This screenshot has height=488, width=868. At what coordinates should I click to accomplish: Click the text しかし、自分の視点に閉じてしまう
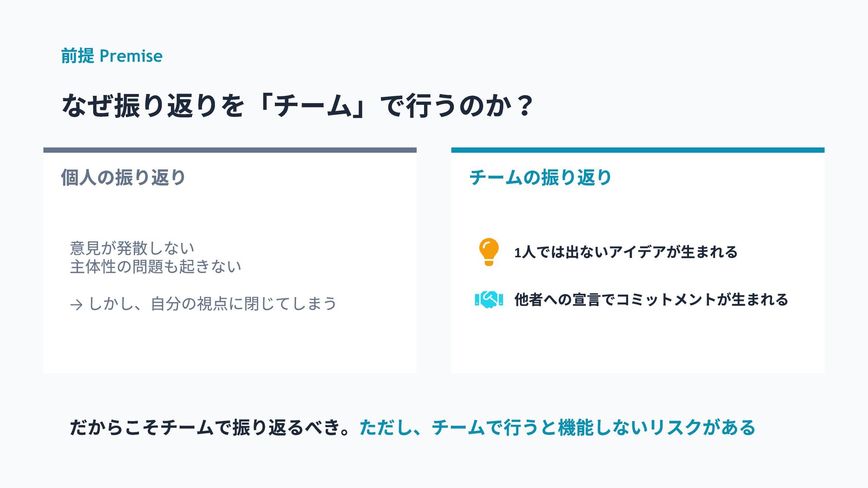tap(212, 304)
